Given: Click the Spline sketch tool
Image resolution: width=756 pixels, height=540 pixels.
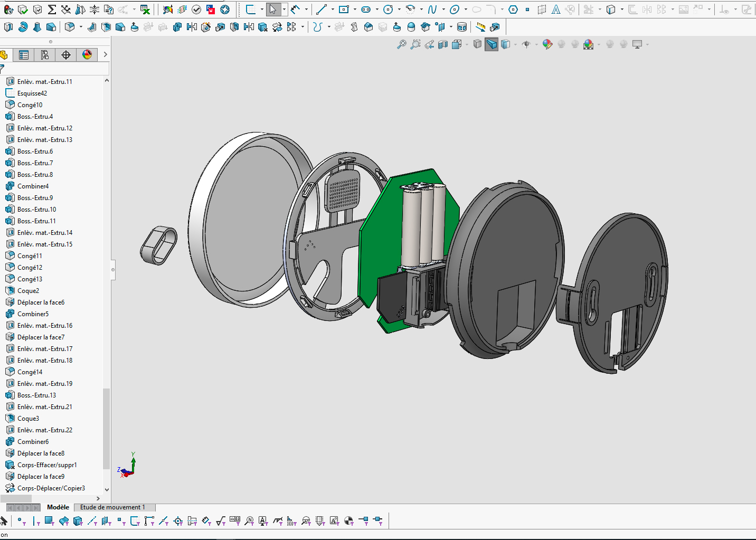Looking at the screenshot, I should point(432,10).
